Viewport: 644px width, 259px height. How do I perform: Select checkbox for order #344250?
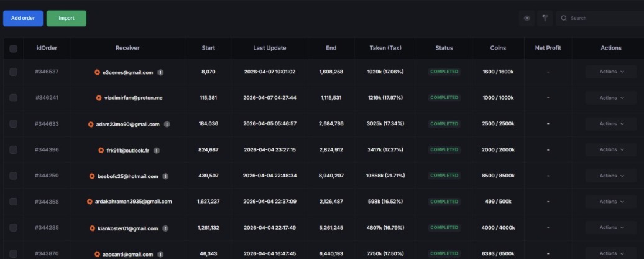pyautogui.click(x=14, y=176)
